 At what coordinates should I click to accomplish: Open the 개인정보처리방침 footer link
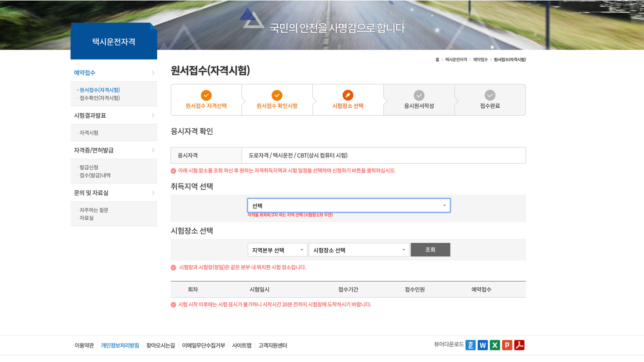coord(120,345)
